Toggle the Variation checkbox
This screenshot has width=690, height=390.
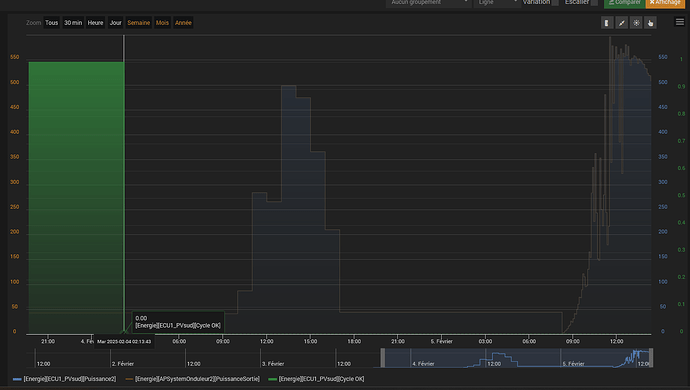pyautogui.click(x=555, y=2)
